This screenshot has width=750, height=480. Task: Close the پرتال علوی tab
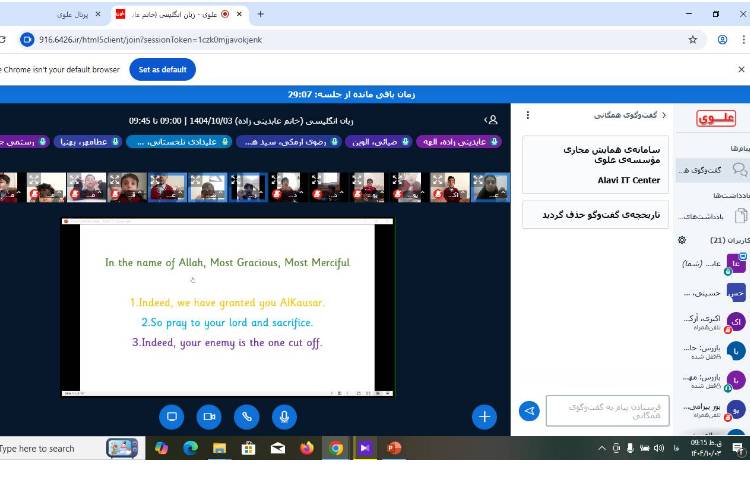pos(98,14)
